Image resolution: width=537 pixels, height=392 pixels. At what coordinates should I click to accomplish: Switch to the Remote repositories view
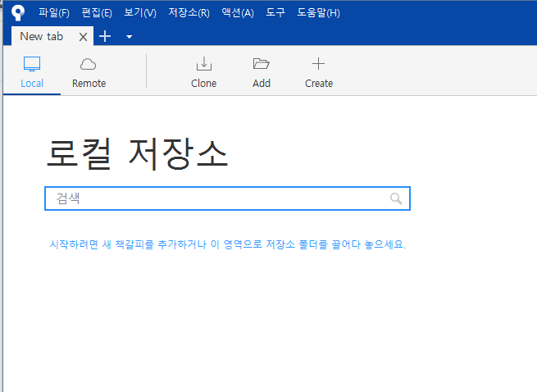[x=89, y=73]
